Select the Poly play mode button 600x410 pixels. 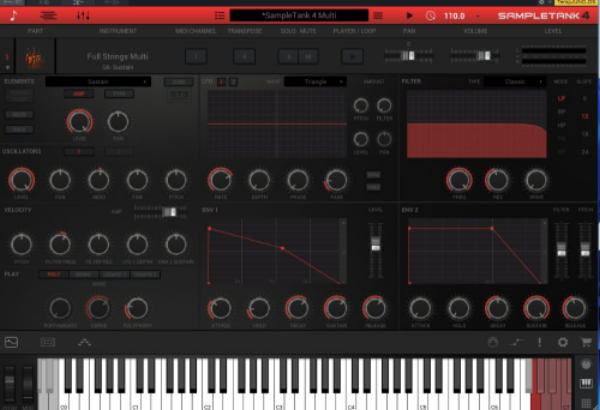[53, 273]
